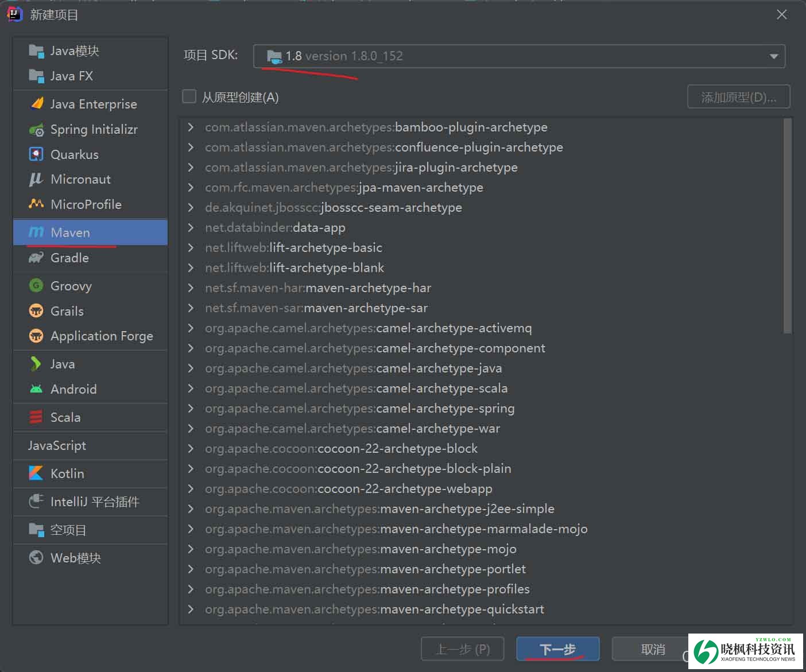Screen dimensions: 806x672
Task: Click the Kotlin logo icon
Action: [36, 473]
